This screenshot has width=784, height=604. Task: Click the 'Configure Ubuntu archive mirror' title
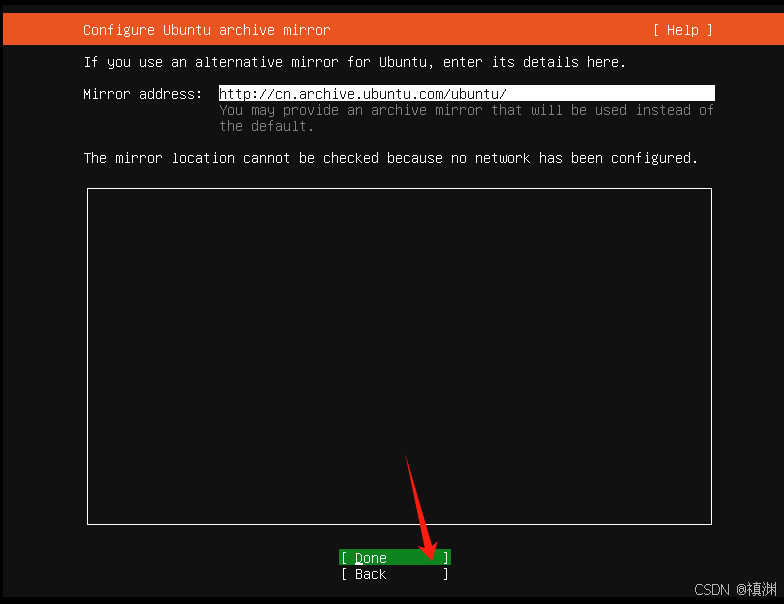(206, 30)
